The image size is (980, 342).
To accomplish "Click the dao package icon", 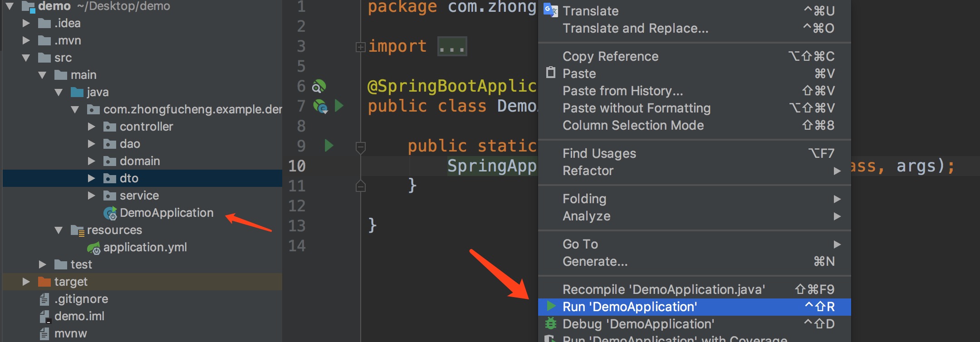I will [x=110, y=144].
